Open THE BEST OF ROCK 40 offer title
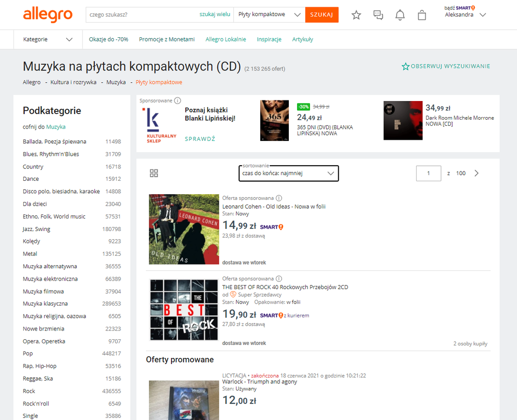 point(285,287)
